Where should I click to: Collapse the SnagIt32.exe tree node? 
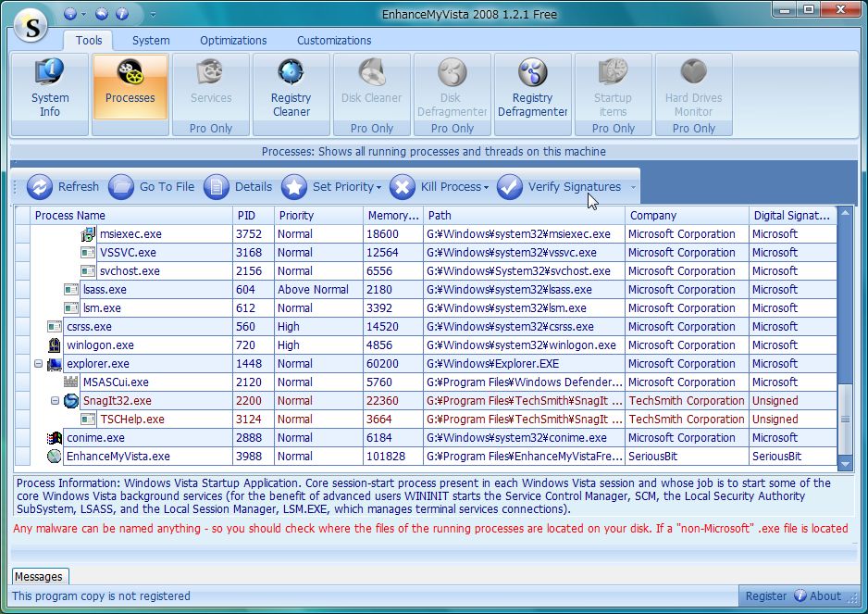point(55,401)
